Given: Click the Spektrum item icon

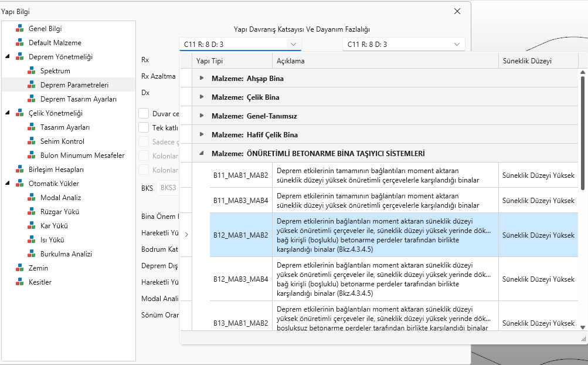Looking at the screenshot, I should point(32,71).
